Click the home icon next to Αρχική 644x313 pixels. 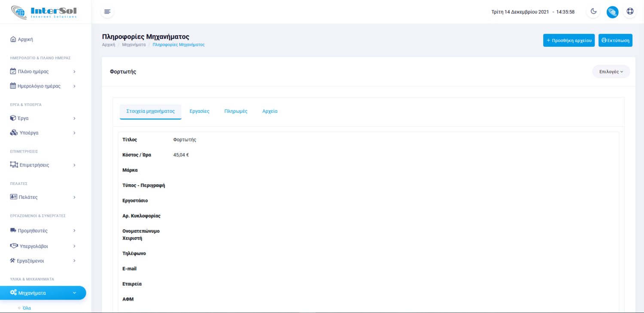(13, 39)
